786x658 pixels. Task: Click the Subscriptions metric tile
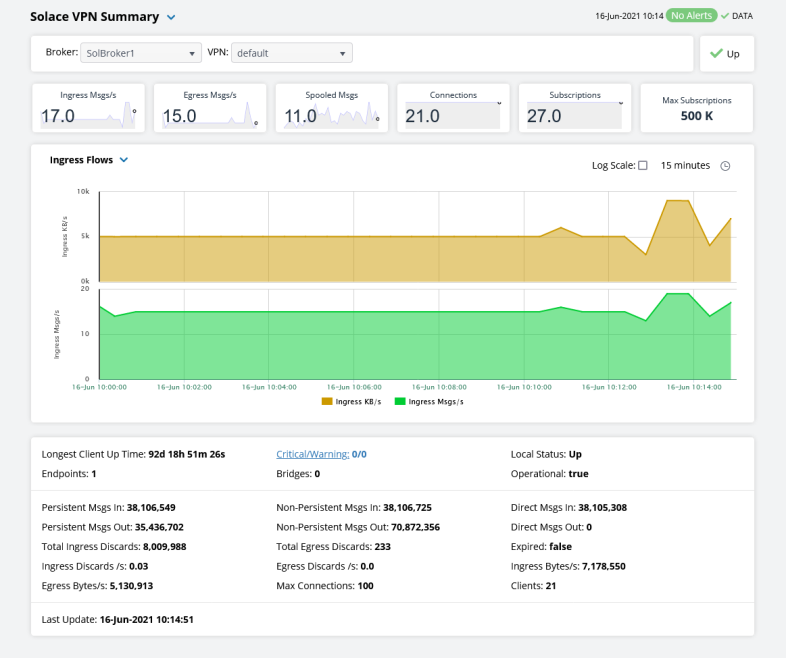574,108
